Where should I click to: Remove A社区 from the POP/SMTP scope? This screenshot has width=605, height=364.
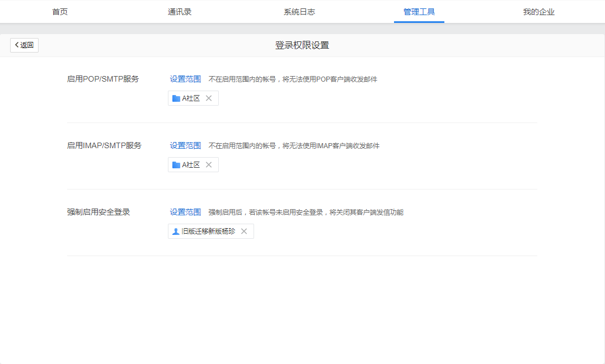(209, 98)
